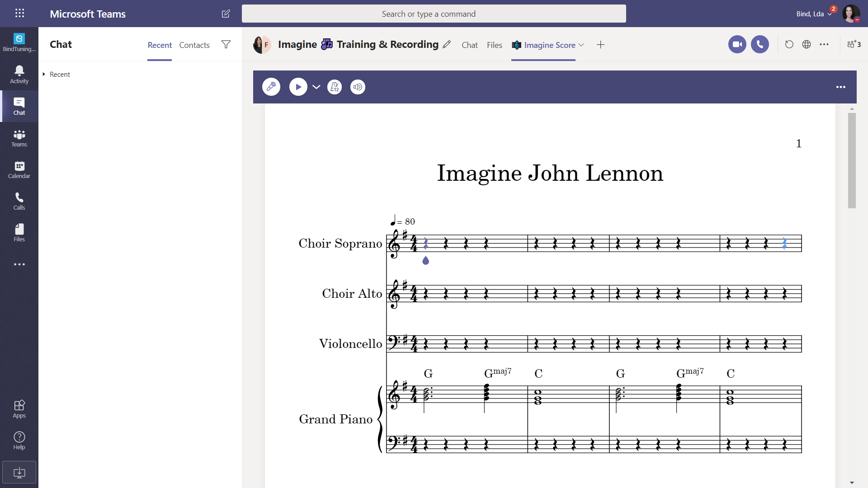Screen dimensions: 868x488
Task: Click the Grand Piano staff label
Action: coord(336,419)
